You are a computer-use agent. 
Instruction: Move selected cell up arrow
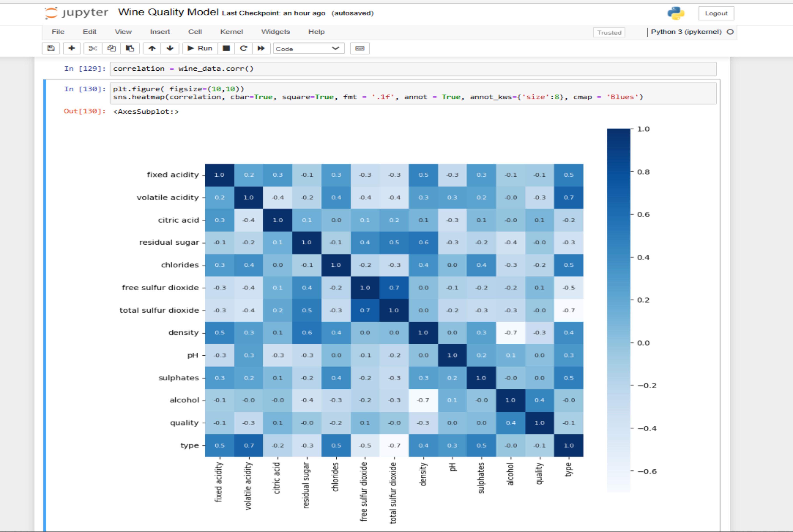click(152, 49)
